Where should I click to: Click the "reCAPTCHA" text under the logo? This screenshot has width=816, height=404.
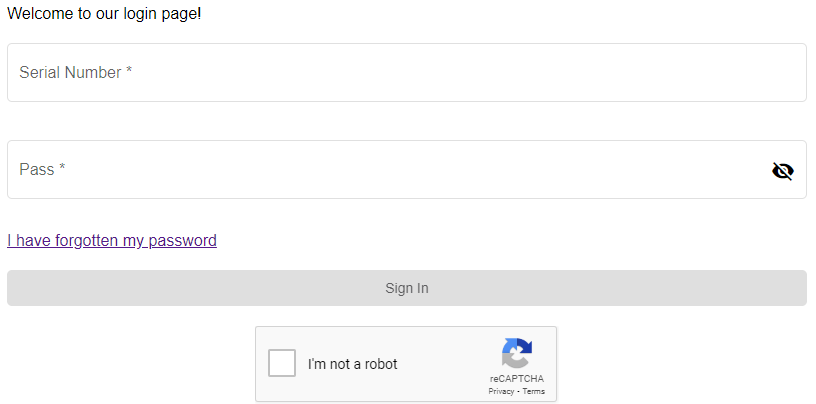pyautogui.click(x=517, y=379)
